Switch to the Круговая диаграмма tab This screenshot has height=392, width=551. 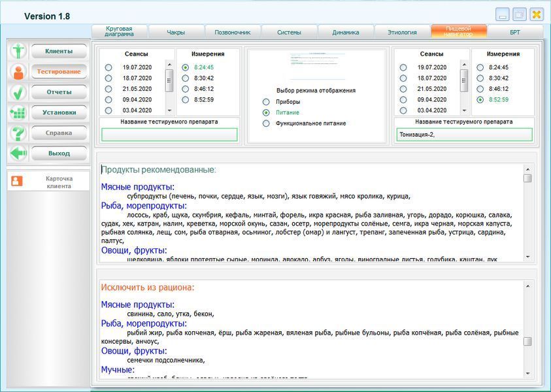(x=120, y=31)
